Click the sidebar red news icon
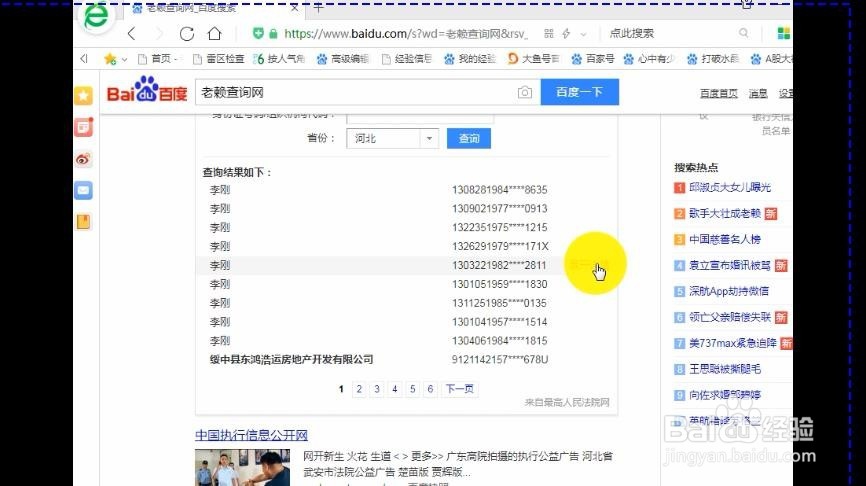The width and height of the screenshot is (866, 486). (x=83, y=128)
